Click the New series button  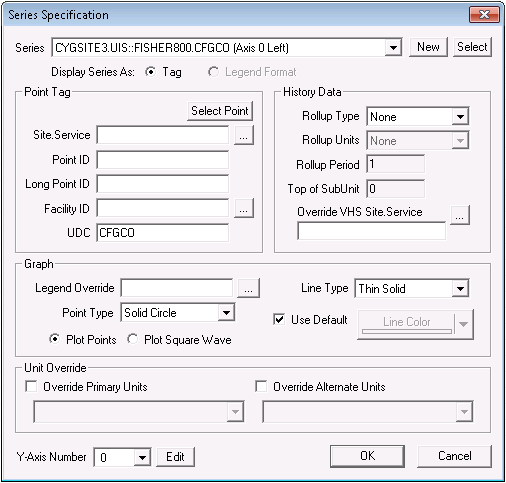point(428,47)
